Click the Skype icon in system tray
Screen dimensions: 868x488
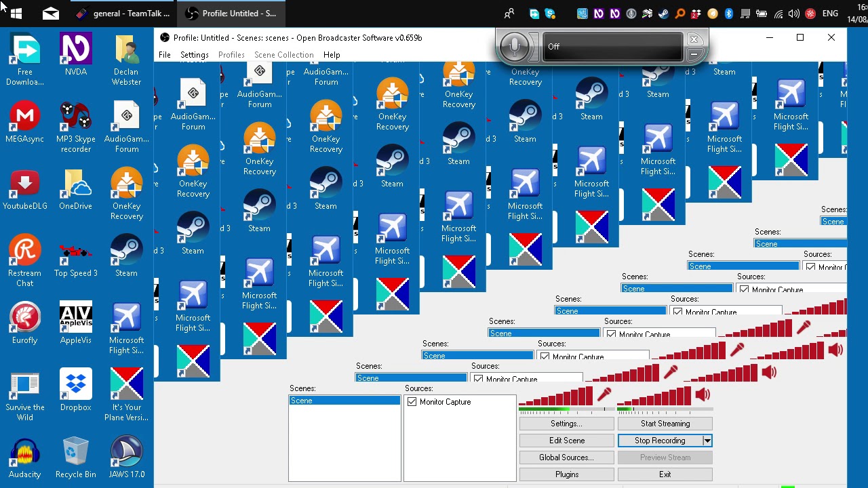[551, 13]
